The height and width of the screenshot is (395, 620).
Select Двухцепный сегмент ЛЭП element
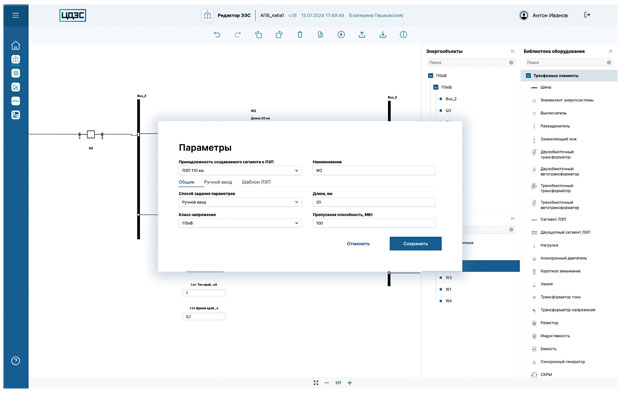click(x=565, y=232)
